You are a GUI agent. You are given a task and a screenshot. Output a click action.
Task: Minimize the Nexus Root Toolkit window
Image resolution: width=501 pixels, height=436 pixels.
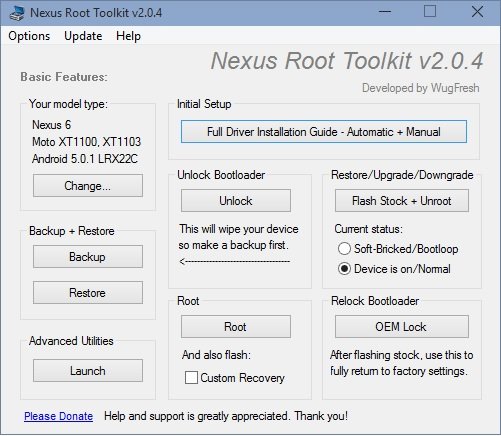coord(385,12)
